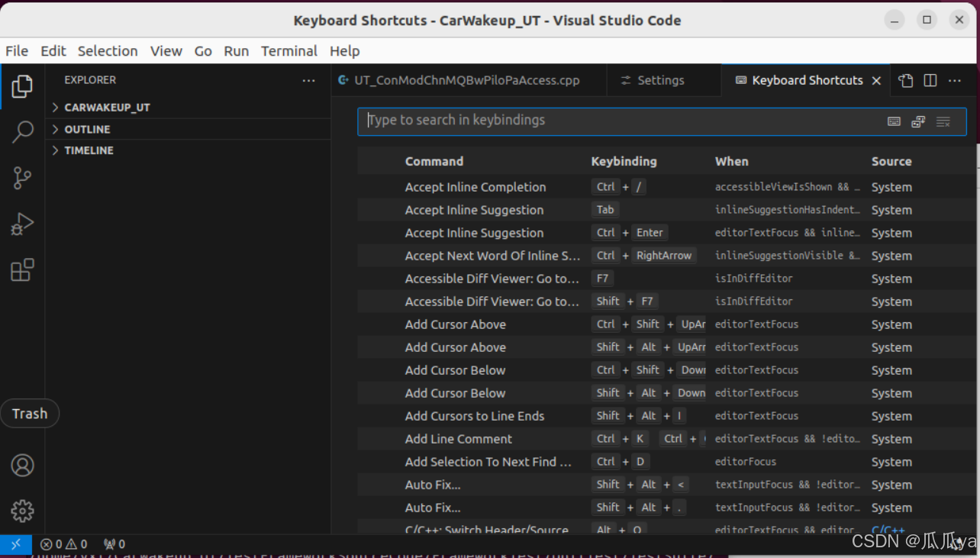The image size is (980, 558).
Task: Open editor more actions ellipsis
Action: [955, 80]
